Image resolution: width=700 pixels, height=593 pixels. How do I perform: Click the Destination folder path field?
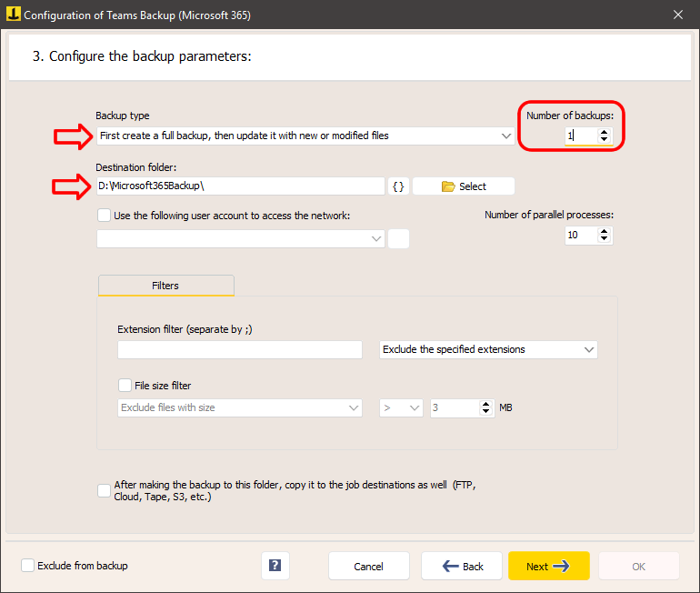(x=241, y=186)
